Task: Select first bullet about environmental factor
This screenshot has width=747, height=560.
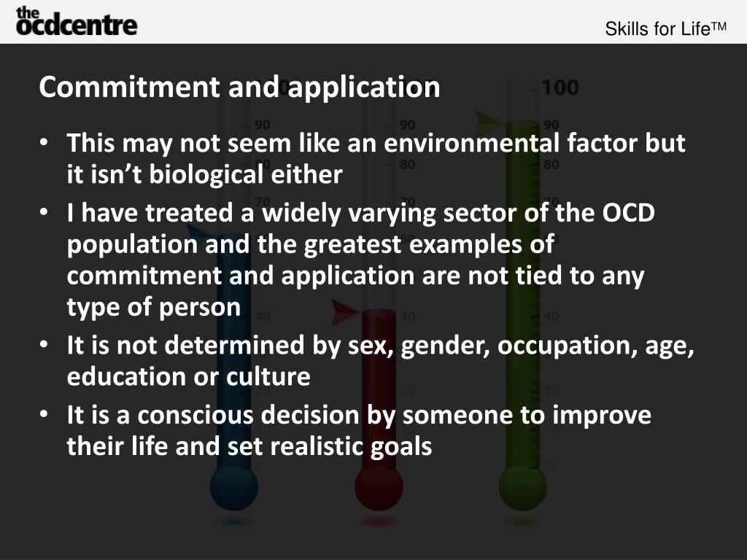Action: coord(376,158)
